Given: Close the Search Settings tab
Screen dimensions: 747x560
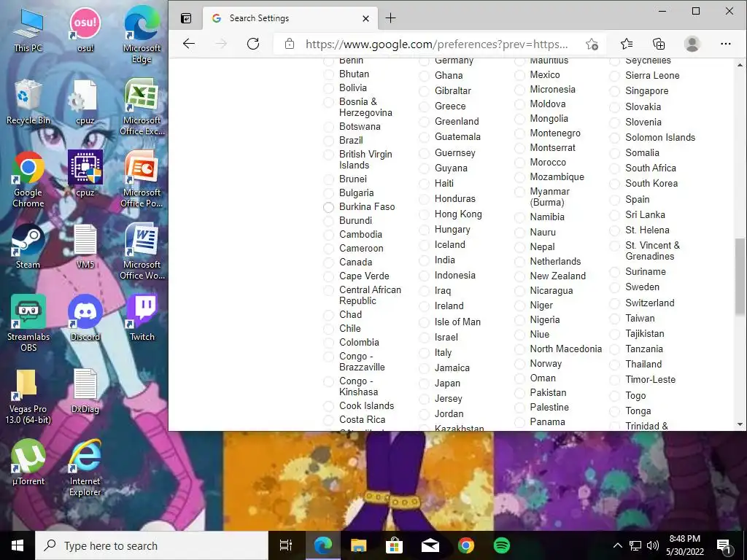Looking at the screenshot, I should click(x=366, y=18).
